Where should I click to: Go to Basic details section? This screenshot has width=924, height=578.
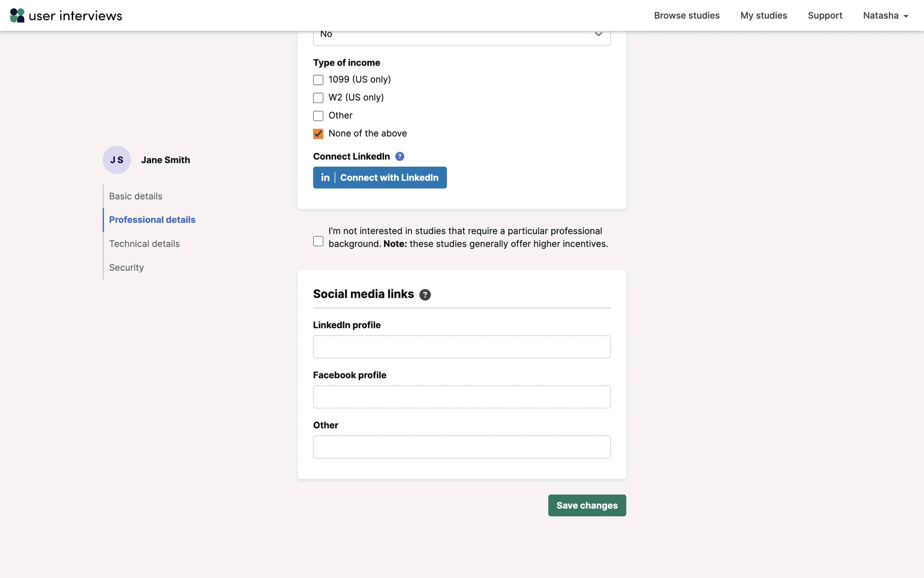click(x=136, y=196)
